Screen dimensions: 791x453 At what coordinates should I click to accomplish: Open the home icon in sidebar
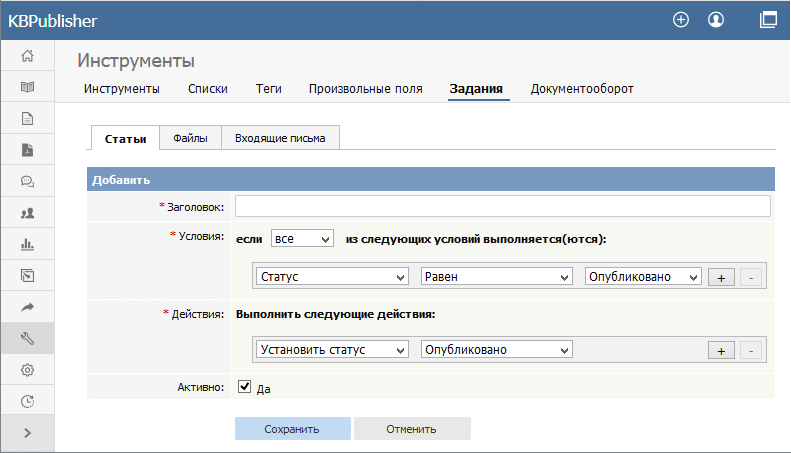click(x=27, y=56)
